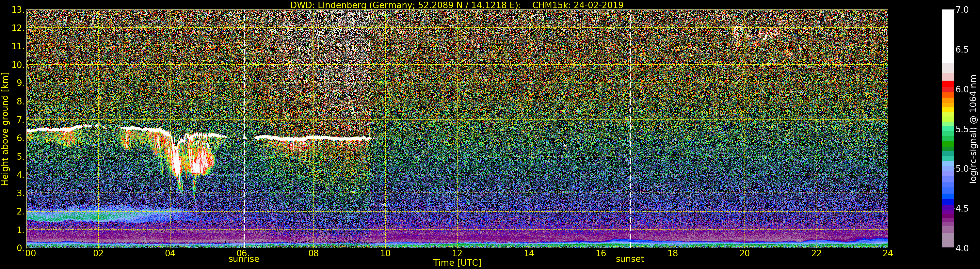
Task: Click the height axis tick '4.'
Action: point(20,175)
